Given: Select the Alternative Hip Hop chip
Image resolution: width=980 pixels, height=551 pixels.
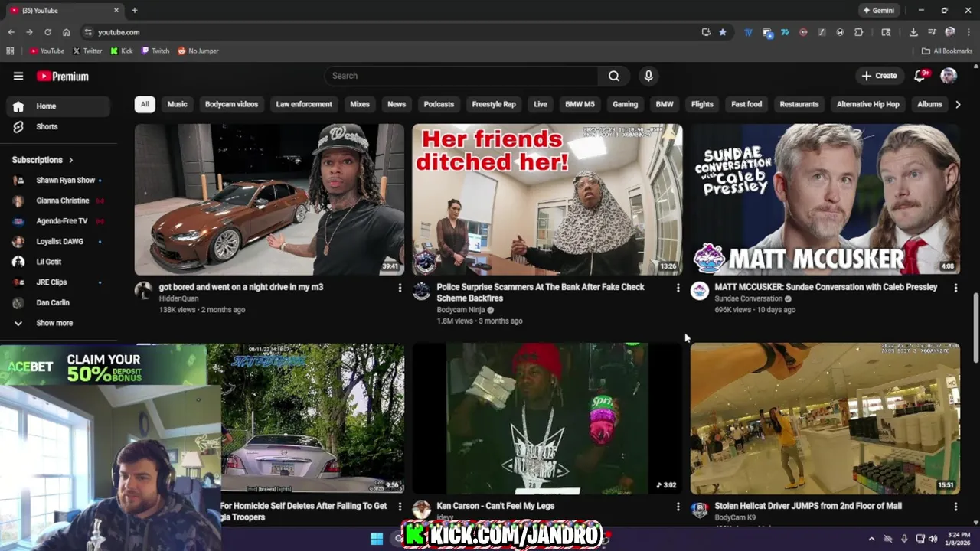Looking at the screenshot, I should click(x=867, y=104).
